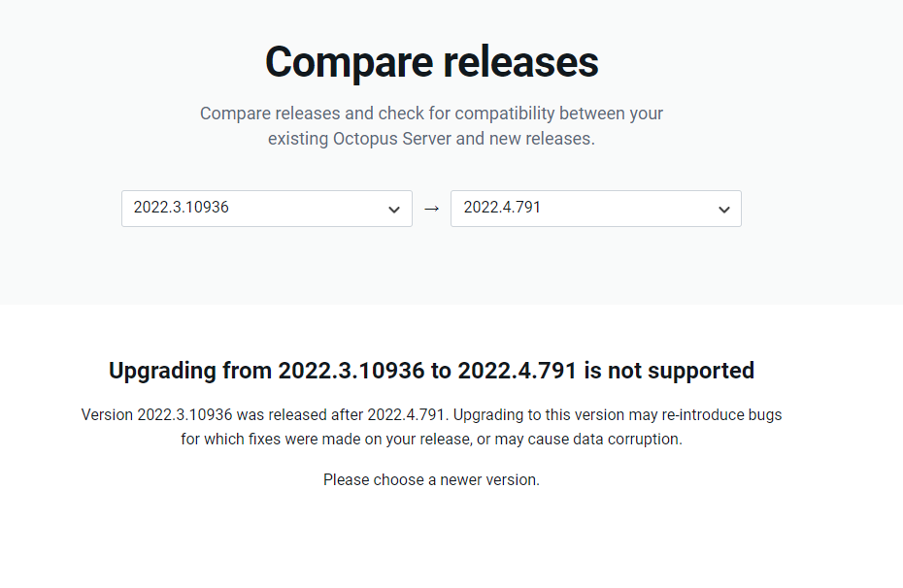
Task: Select the version text 2022.4.791 in the right box
Action: click(x=502, y=208)
